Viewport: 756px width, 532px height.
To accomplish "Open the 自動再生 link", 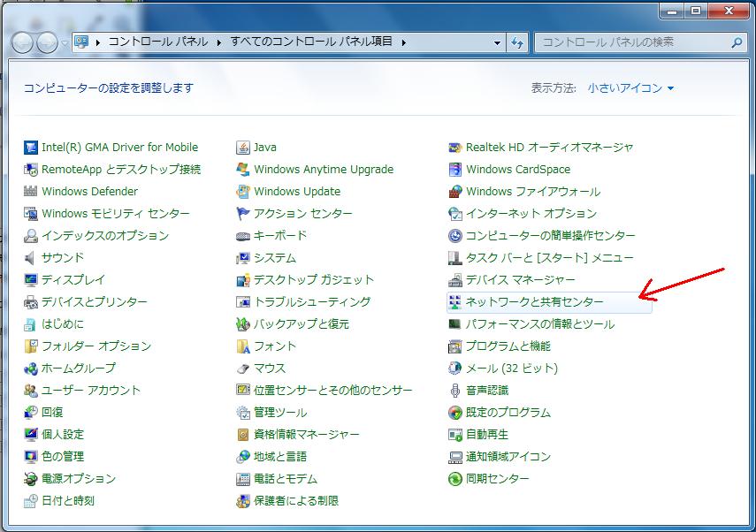I will pos(487,435).
